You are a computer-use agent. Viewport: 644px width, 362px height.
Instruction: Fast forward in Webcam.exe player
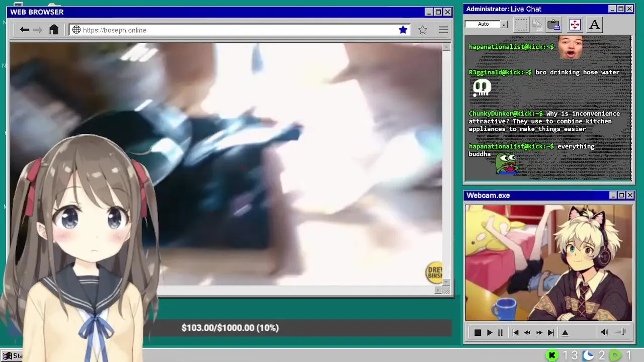click(539, 332)
